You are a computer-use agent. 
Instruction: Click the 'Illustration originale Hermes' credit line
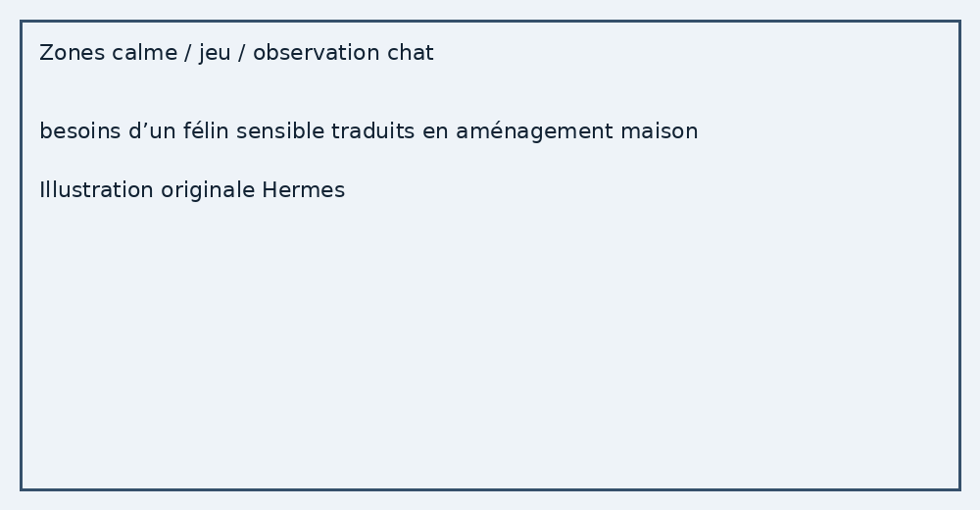coord(192,189)
